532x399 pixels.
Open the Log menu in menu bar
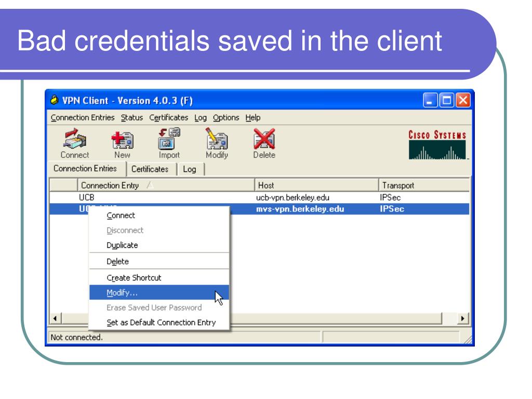tap(200, 117)
